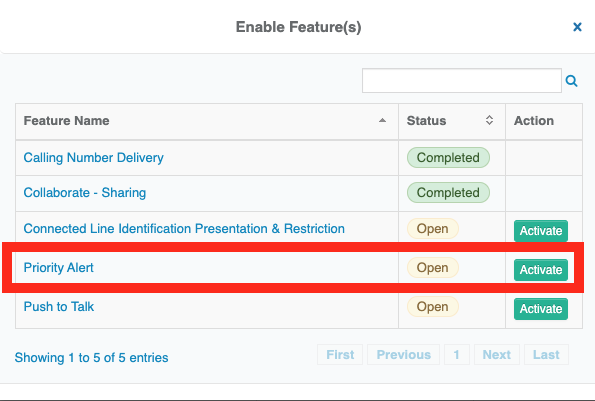Go to the Last page
The image size is (595, 401).
pos(546,355)
